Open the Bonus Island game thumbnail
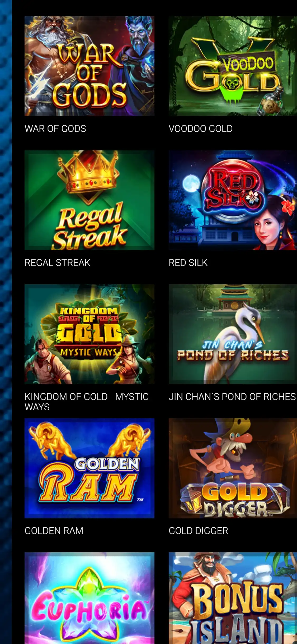This screenshot has height=644, width=297. pos(233,598)
